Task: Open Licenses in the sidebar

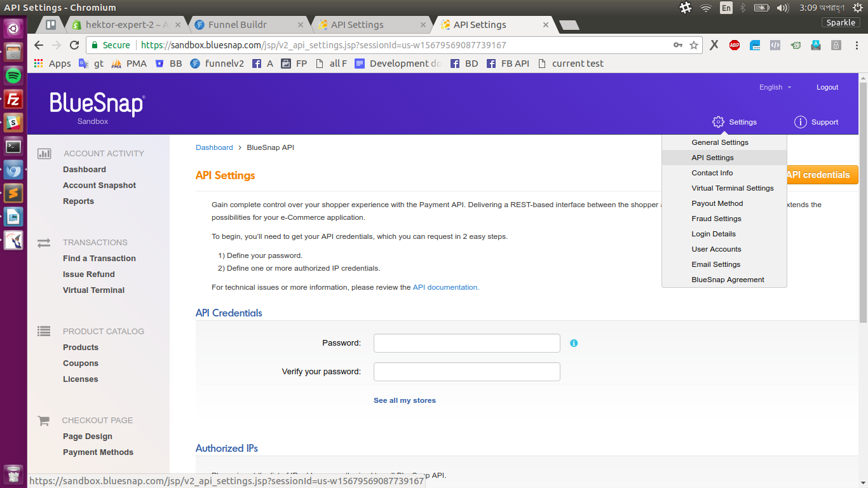Action: coord(81,379)
